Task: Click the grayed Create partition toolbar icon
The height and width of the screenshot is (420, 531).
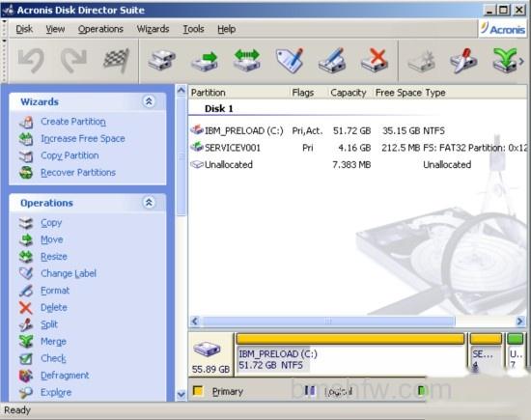Action: click(421, 60)
